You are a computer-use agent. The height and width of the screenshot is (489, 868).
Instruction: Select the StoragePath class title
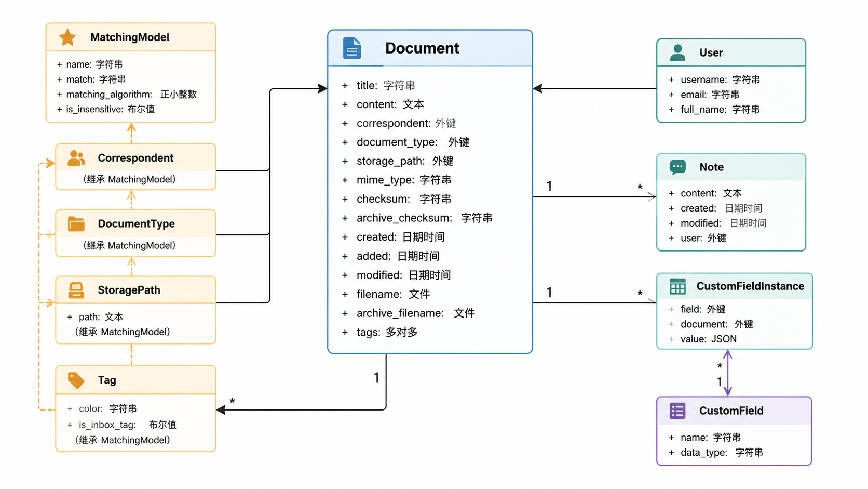pos(129,290)
